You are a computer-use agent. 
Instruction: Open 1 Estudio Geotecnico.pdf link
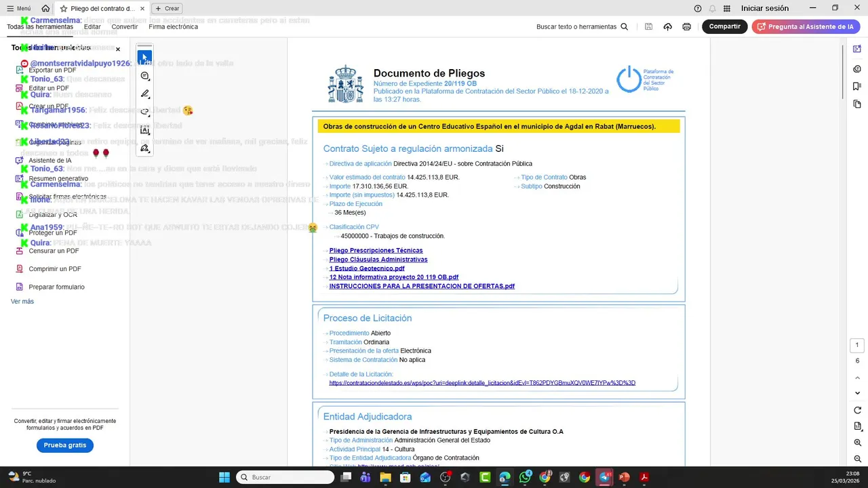click(x=367, y=268)
